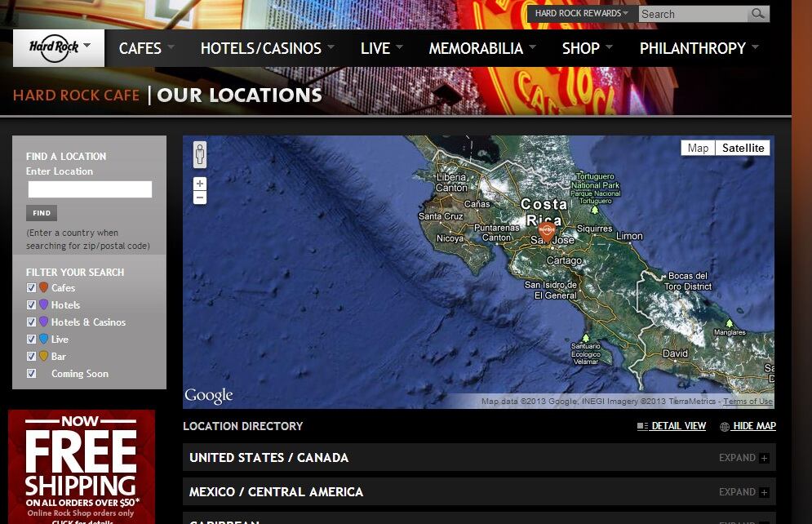The image size is (812, 524).
Task: Switch to Detail View link
Action: click(678, 426)
